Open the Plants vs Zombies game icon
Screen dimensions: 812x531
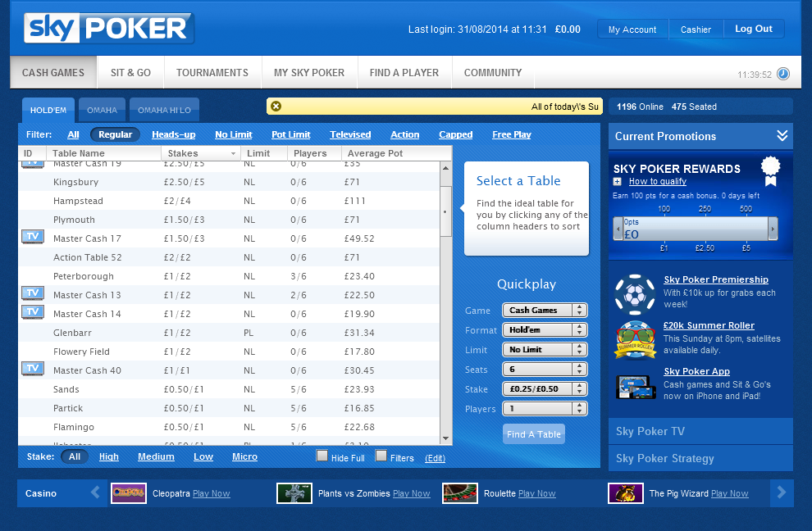coord(294,493)
